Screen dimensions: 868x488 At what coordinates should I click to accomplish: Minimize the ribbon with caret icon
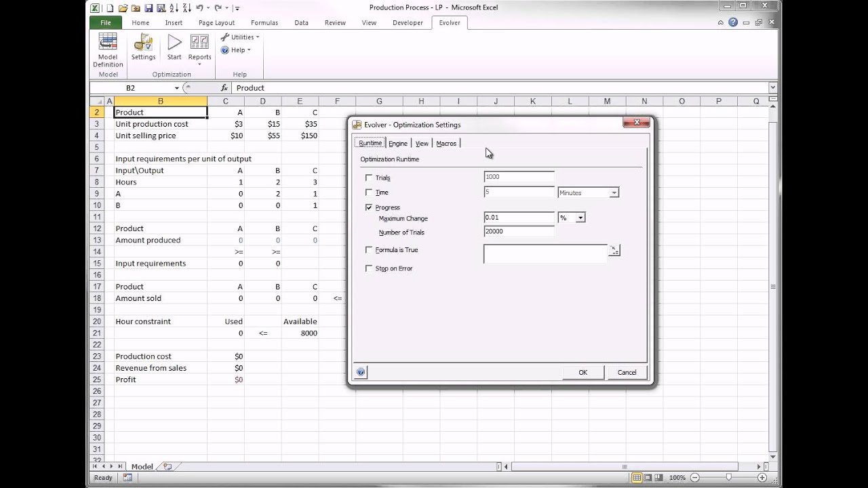tap(721, 22)
